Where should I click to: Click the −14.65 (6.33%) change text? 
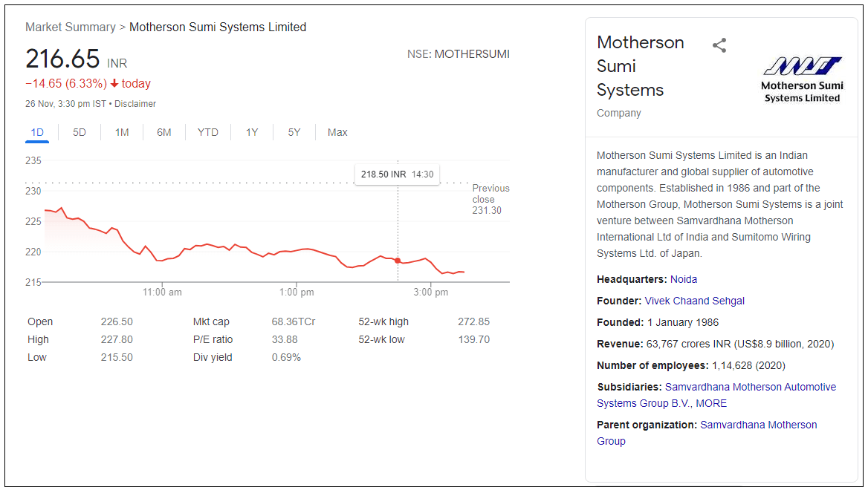pyautogui.click(x=66, y=83)
